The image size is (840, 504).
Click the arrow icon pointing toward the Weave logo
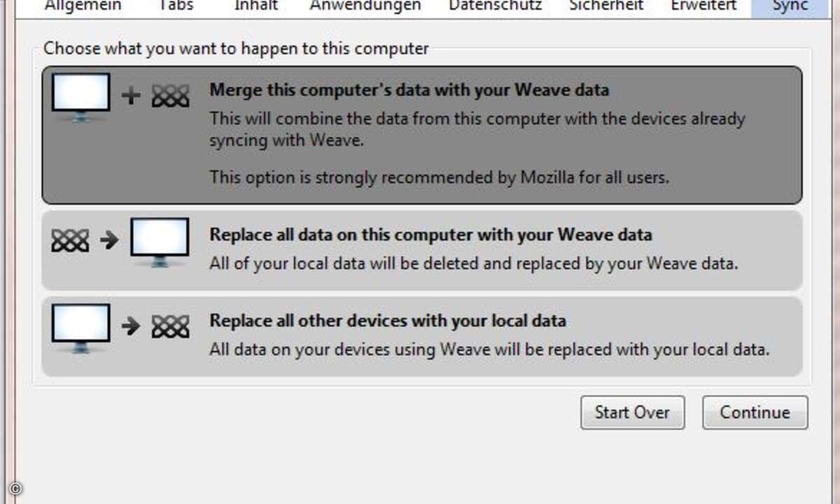pyautogui.click(x=131, y=326)
